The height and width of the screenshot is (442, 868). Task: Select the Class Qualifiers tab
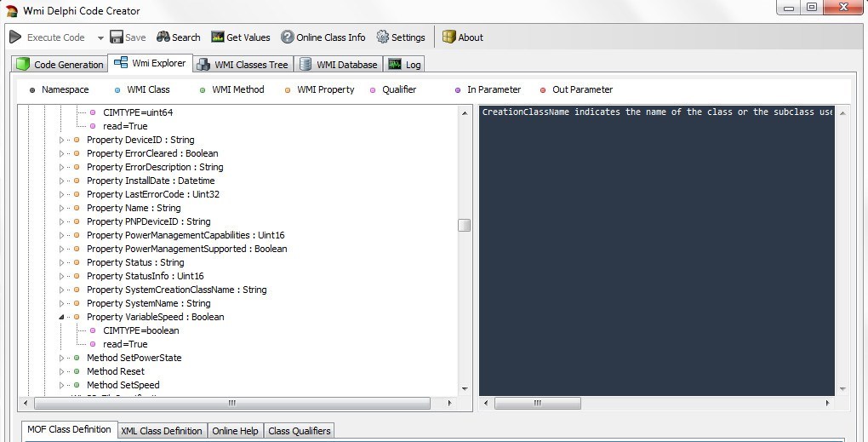[300, 431]
